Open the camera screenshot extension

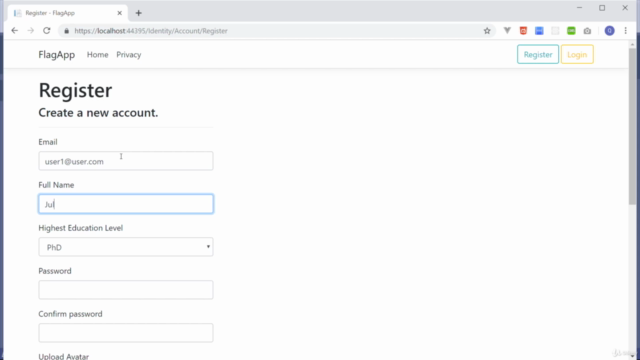(587, 31)
